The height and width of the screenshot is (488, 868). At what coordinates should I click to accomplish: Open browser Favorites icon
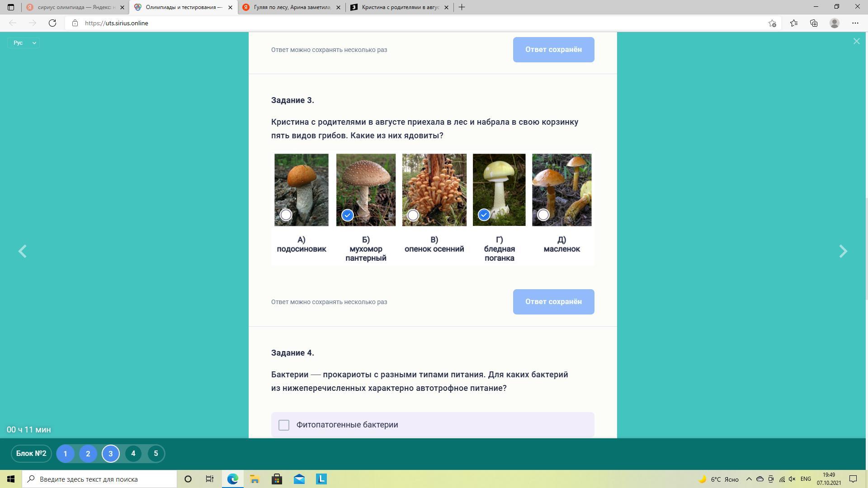point(793,23)
